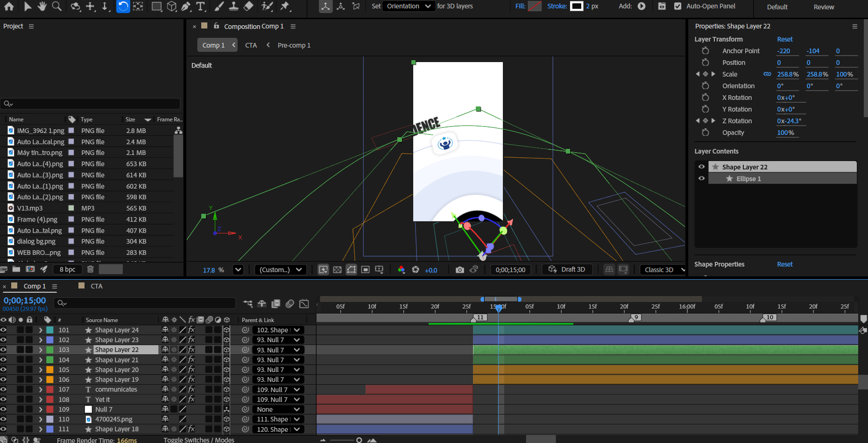Select the Rectangle shape tool

[156, 6]
